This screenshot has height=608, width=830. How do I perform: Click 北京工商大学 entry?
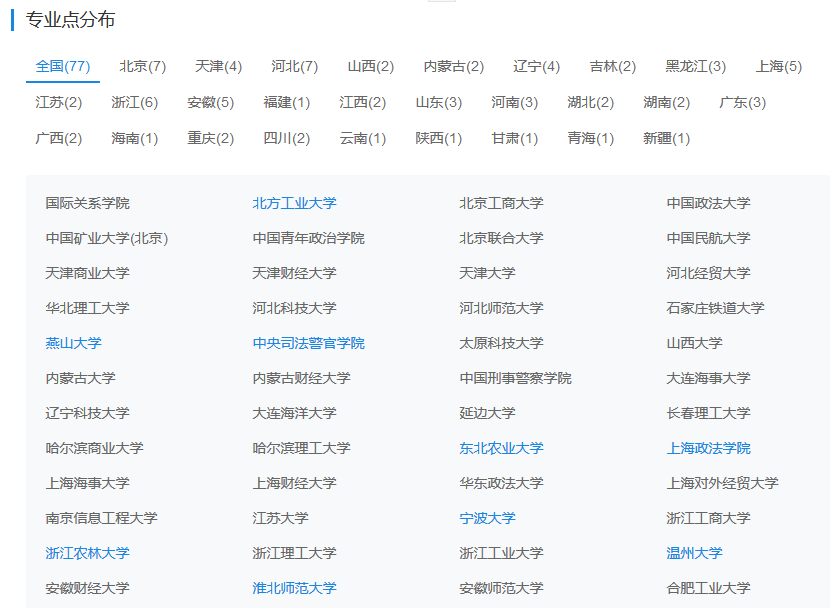pyautogui.click(x=501, y=203)
